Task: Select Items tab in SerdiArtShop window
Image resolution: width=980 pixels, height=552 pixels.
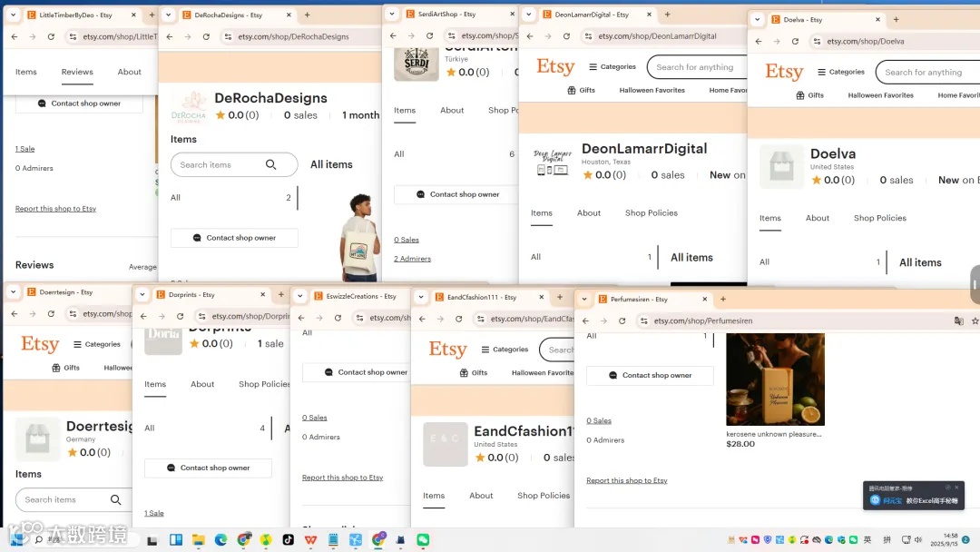Action: (405, 110)
